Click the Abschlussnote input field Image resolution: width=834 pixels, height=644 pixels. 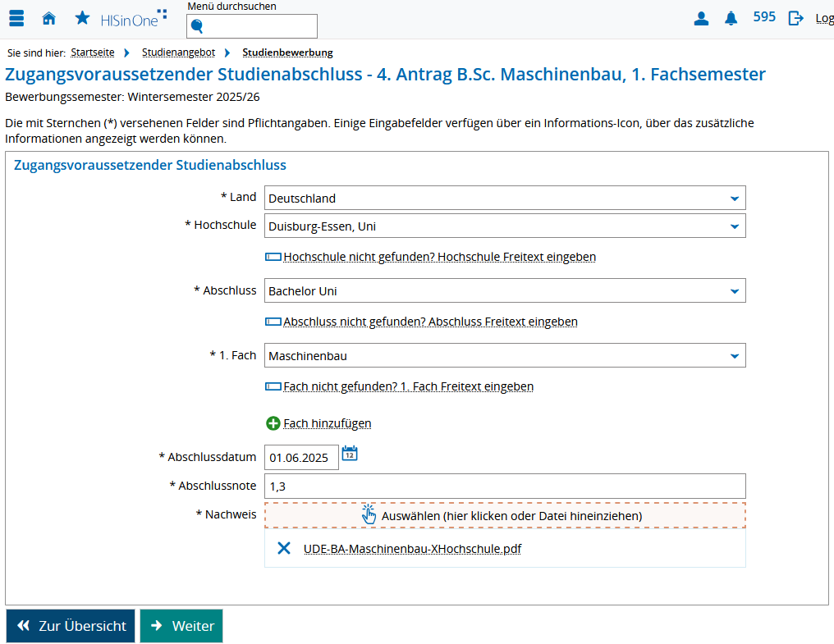pyautogui.click(x=505, y=486)
